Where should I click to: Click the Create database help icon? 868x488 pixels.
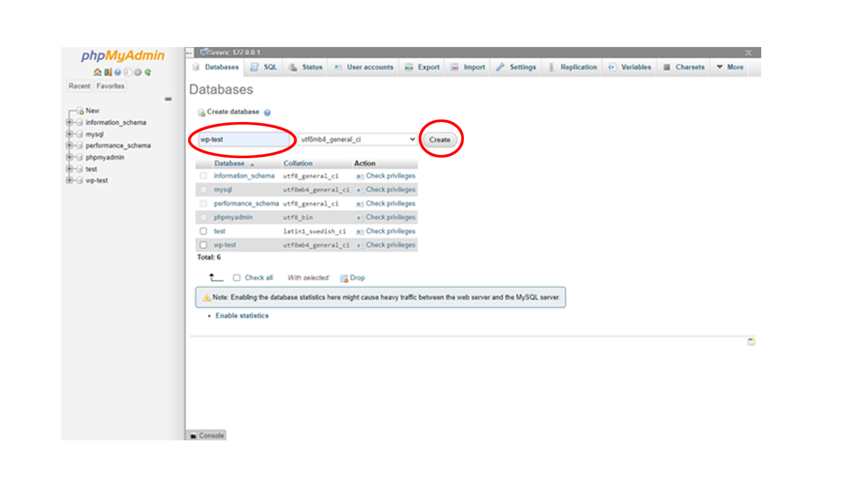coord(266,111)
